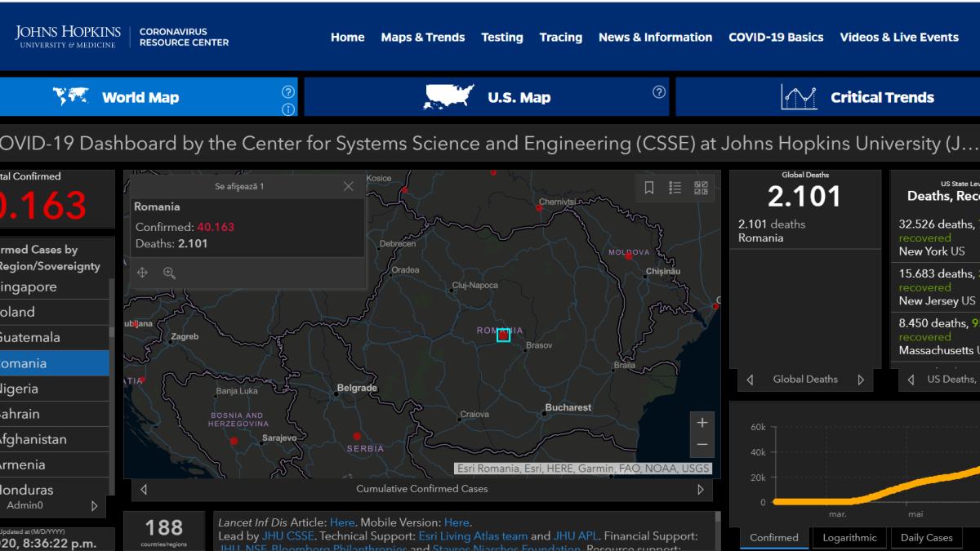Select the red Romania marker on map
The height and width of the screenshot is (551, 980).
pos(503,335)
